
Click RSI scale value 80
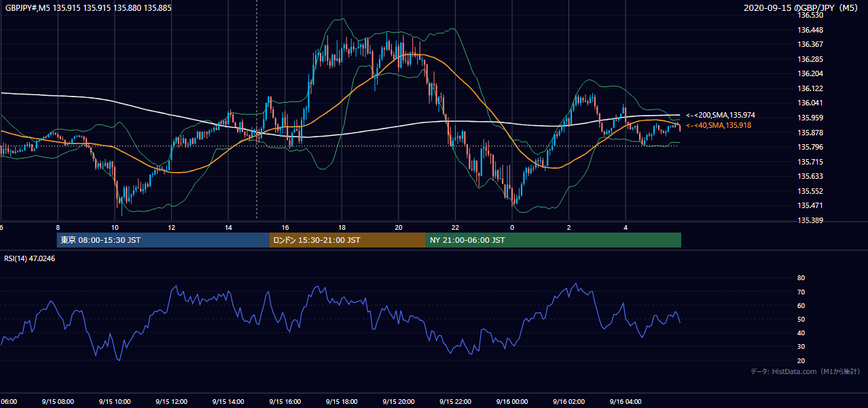click(x=801, y=278)
